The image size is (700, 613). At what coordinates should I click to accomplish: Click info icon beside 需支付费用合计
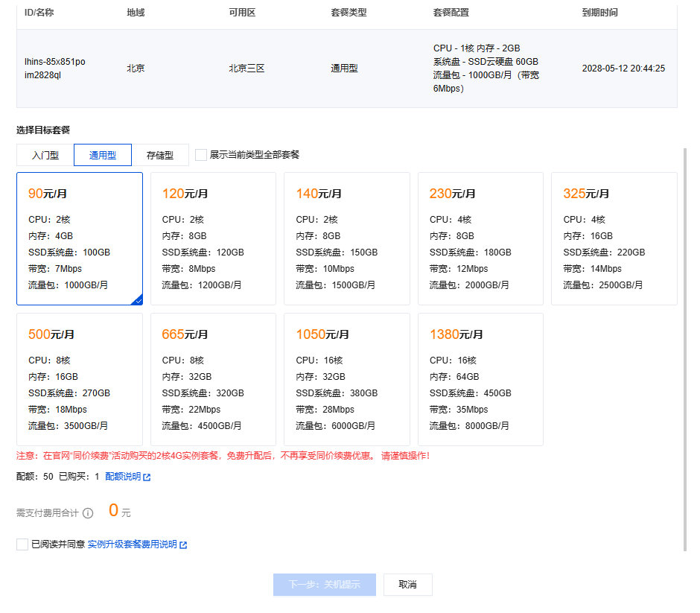click(x=88, y=513)
